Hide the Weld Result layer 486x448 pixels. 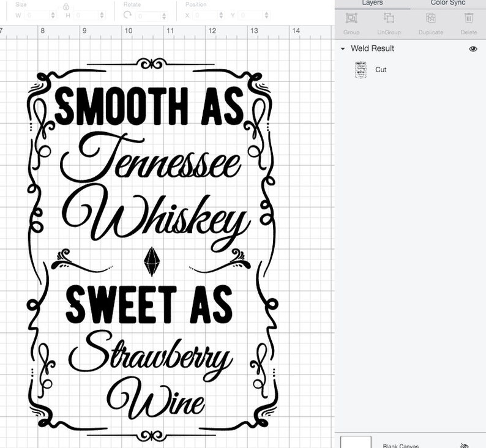point(473,49)
